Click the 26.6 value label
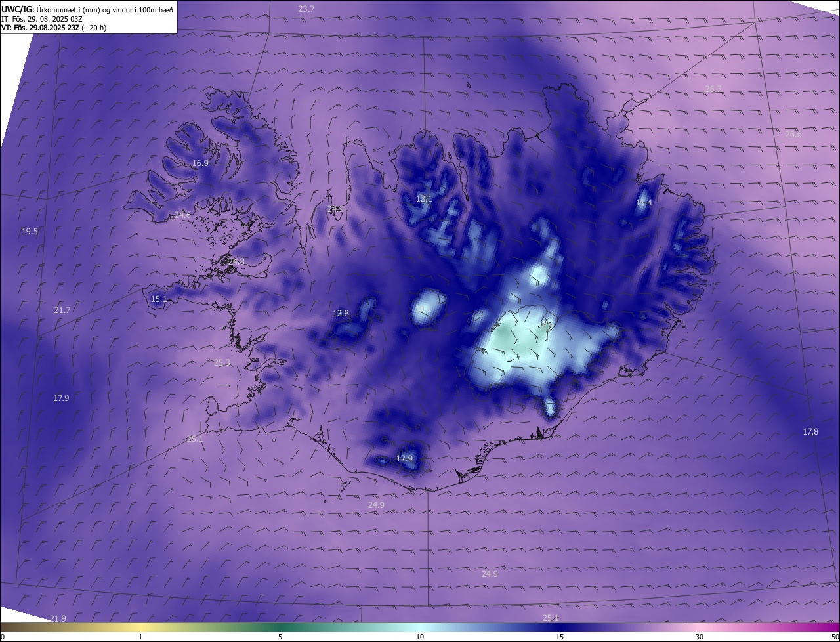 click(x=793, y=134)
